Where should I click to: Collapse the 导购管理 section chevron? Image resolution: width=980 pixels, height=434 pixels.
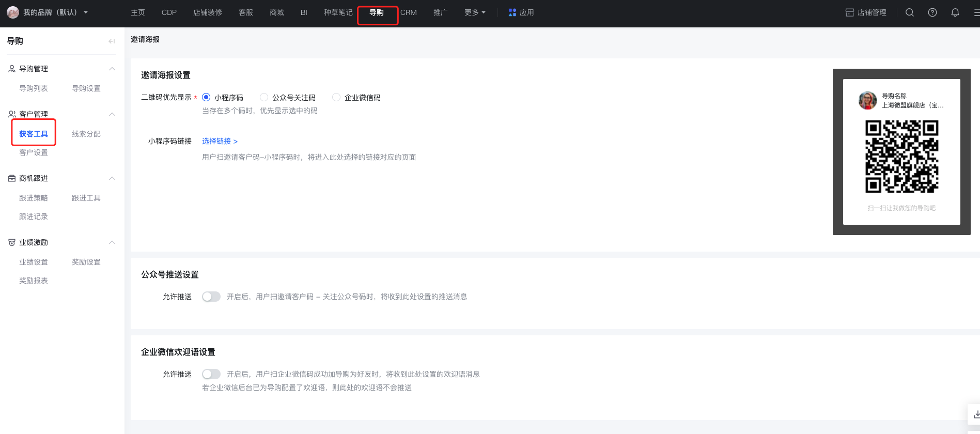[x=112, y=69]
